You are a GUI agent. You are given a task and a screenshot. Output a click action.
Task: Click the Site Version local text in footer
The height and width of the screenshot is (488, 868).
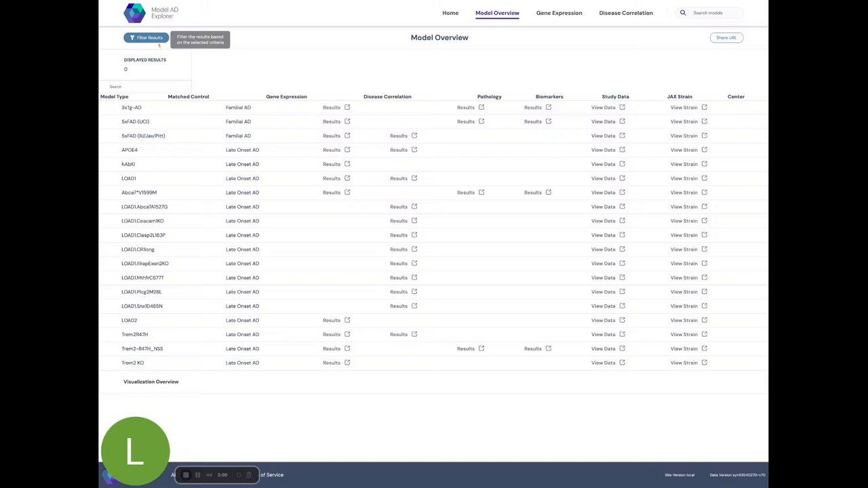[x=679, y=475]
